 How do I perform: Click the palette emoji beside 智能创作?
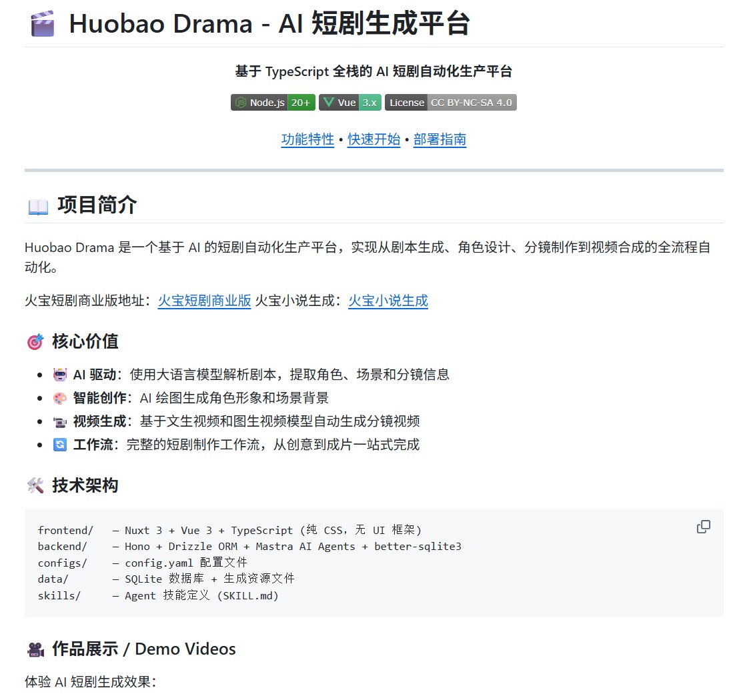60,398
